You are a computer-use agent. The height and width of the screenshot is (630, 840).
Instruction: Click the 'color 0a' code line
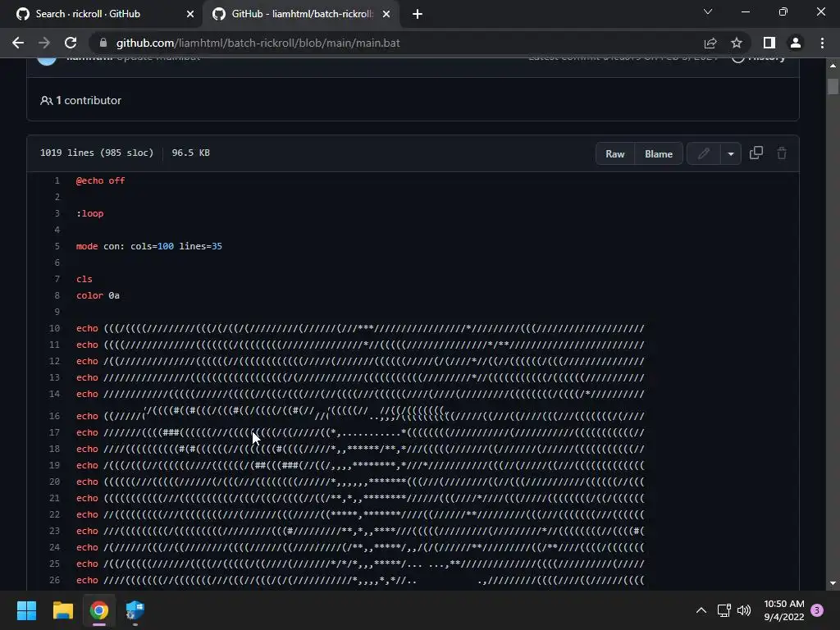click(98, 295)
